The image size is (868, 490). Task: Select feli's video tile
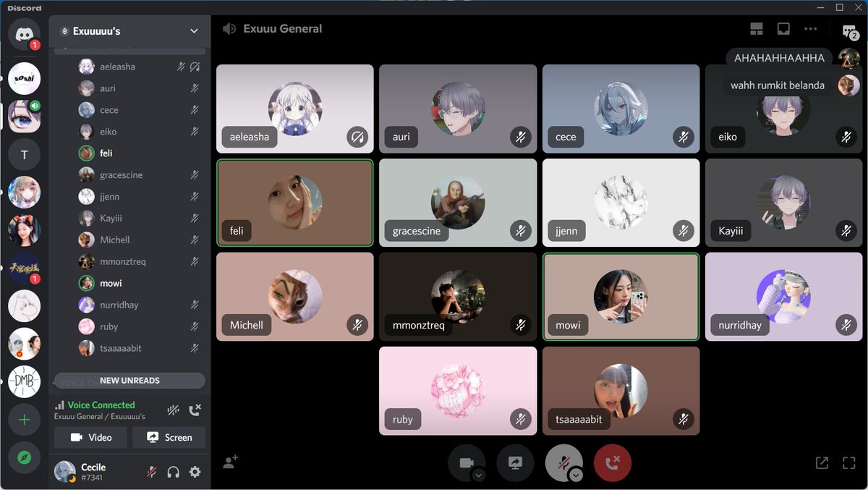click(x=295, y=203)
